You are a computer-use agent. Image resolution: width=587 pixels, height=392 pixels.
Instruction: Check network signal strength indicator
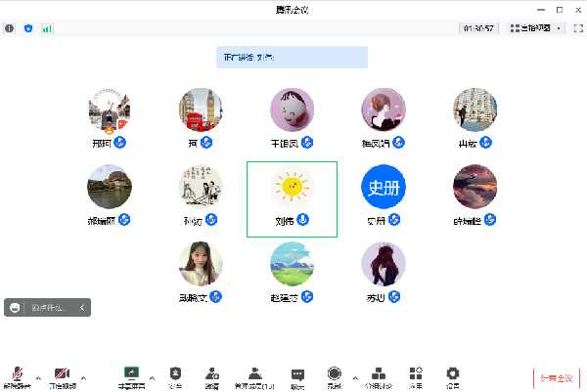[46, 29]
